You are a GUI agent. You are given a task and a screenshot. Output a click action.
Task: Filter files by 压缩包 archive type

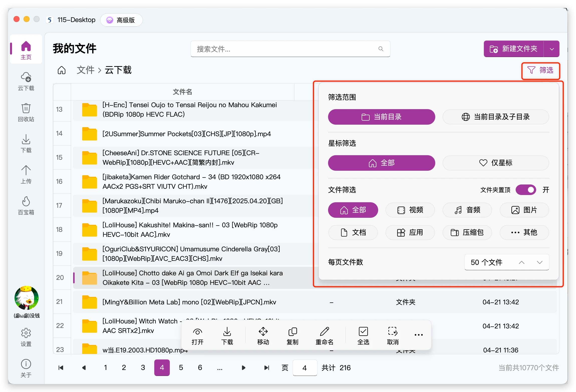click(x=467, y=233)
